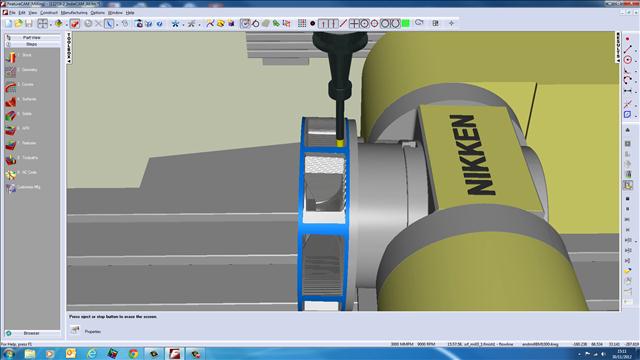Click the yellow ring simulation icon
This screenshot has height=360, width=640.
click(x=221, y=24)
